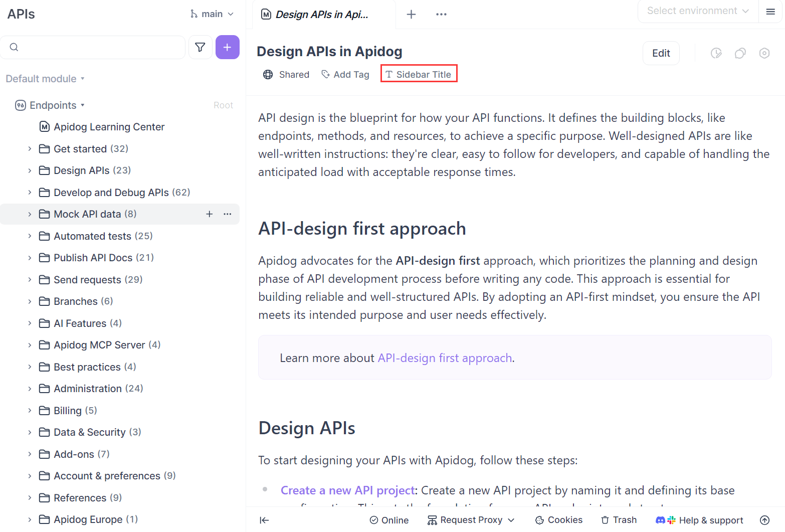This screenshot has width=785, height=532.
Task: Select Add-ons folder
Action: (x=120, y=454)
